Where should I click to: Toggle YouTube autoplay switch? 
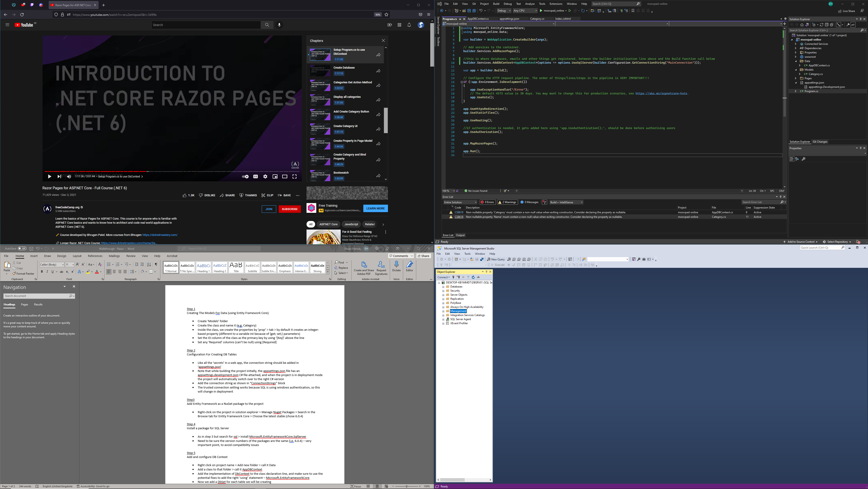coord(245,176)
